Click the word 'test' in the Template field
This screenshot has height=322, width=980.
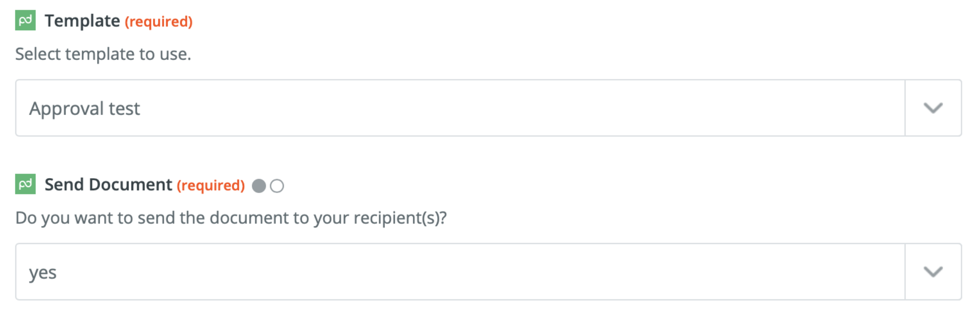point(124,109)
